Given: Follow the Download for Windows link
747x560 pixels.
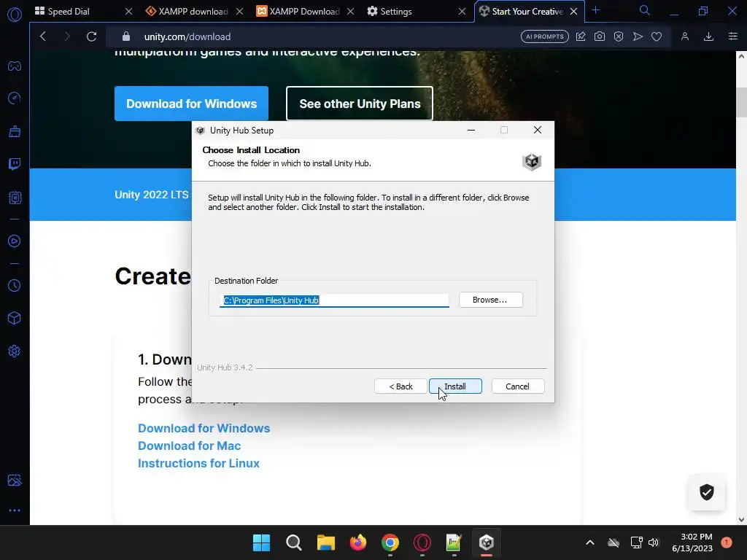Looking at the screenshot, I should 204,428.
